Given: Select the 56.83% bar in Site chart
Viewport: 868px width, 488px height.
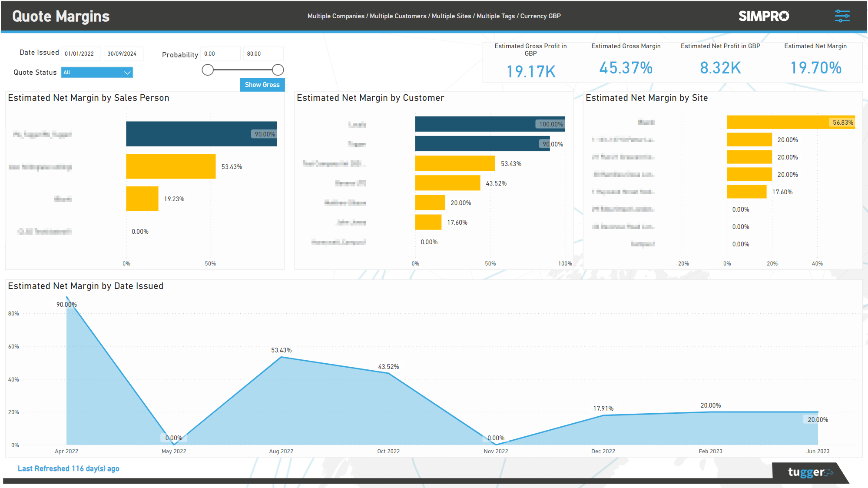Looking at the screenshot, I should coord(790,122).
